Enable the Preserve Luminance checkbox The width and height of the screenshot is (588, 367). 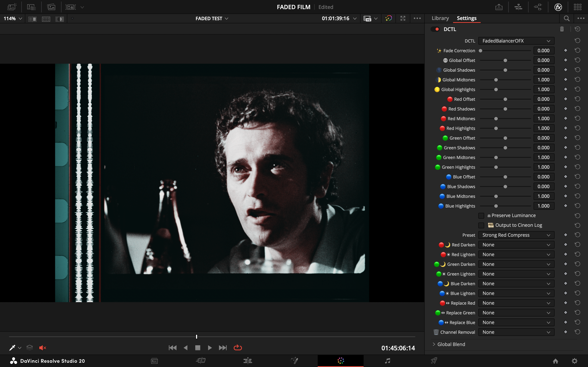click(481, 216)
